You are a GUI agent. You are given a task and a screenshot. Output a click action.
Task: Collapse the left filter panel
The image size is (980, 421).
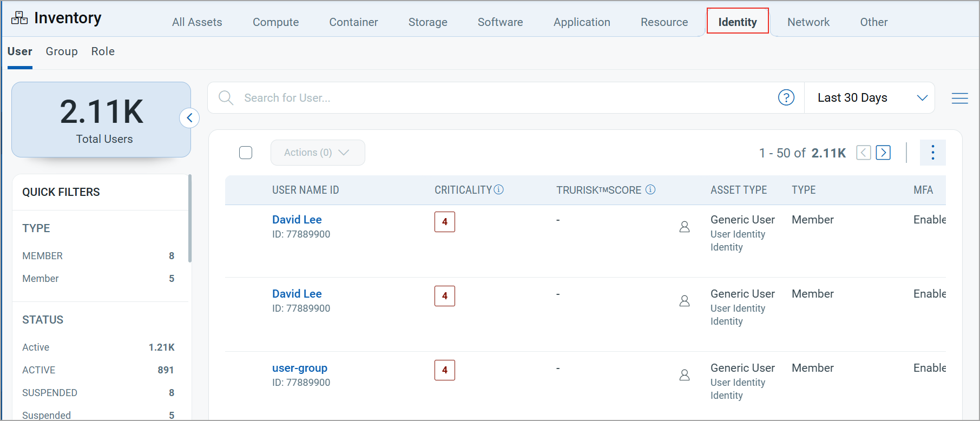[189, 118]
